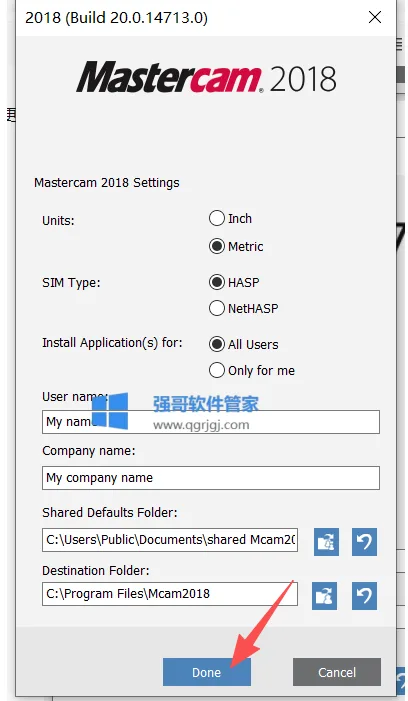Browse for the Destination Folder

[x=324, y=595]
